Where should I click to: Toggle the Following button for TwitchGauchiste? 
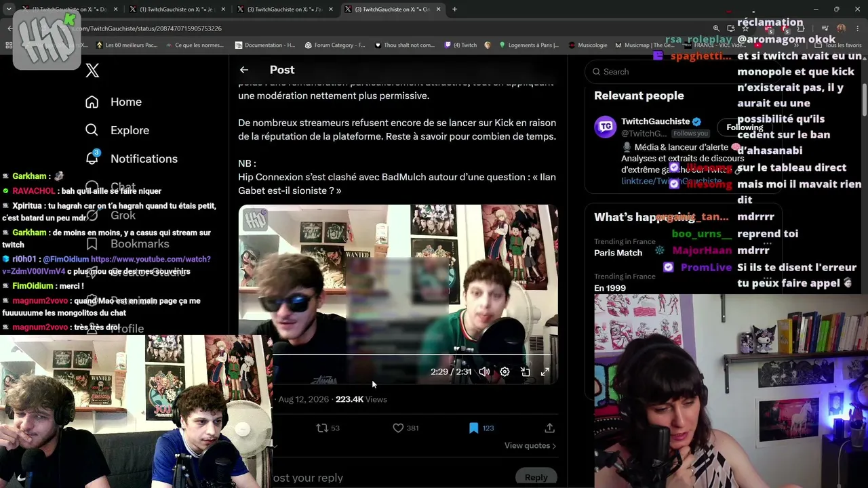coord(745,127)
